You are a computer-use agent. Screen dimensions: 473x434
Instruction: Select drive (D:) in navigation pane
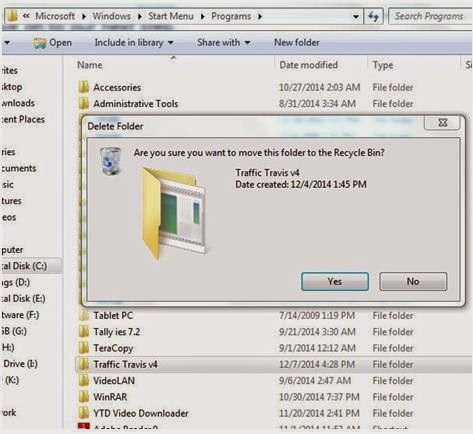[15, 282]
